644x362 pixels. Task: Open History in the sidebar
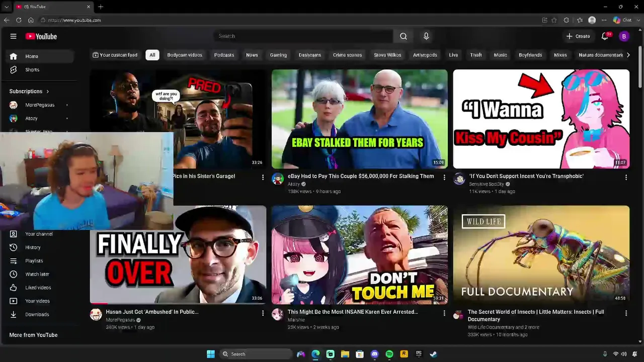(x=39, y=247)
